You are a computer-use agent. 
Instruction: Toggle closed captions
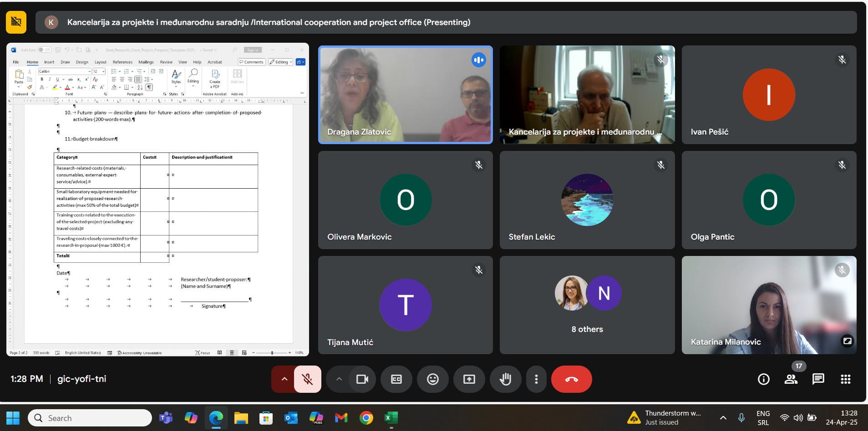tap(396, 379)
